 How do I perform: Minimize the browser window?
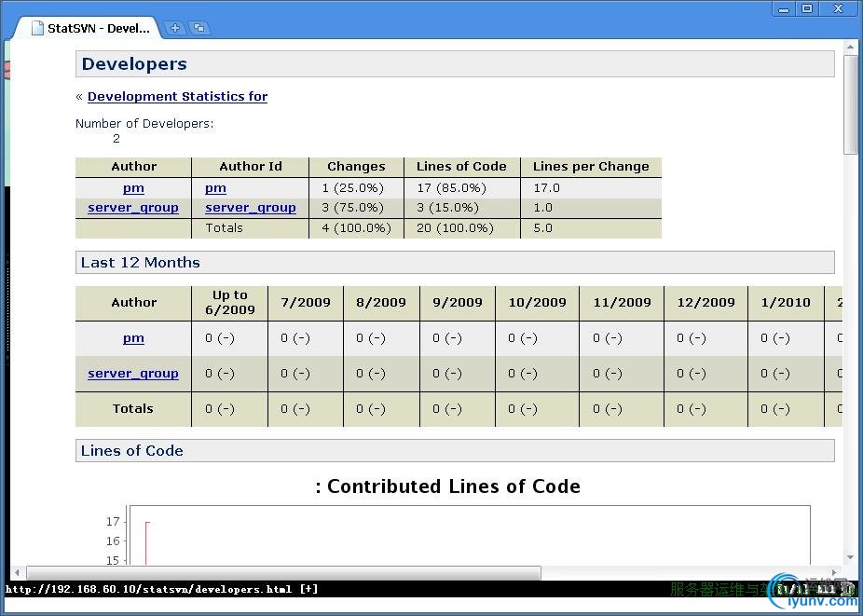tap(784, 8)
